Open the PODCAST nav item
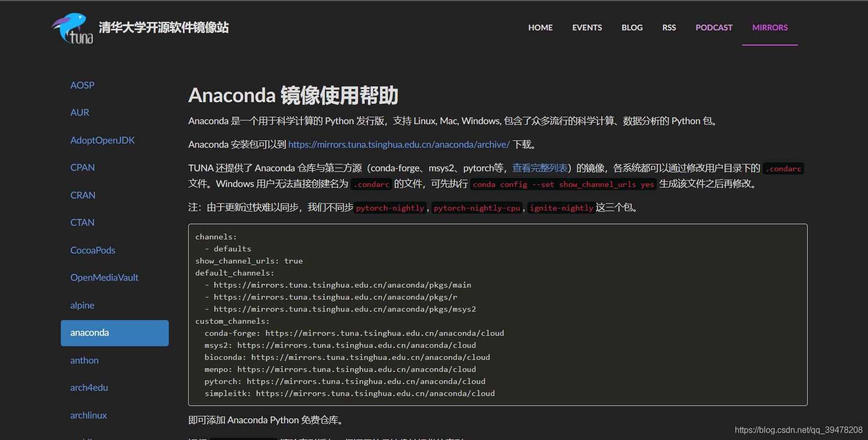868x440 pixels. [x=714, y=28]
